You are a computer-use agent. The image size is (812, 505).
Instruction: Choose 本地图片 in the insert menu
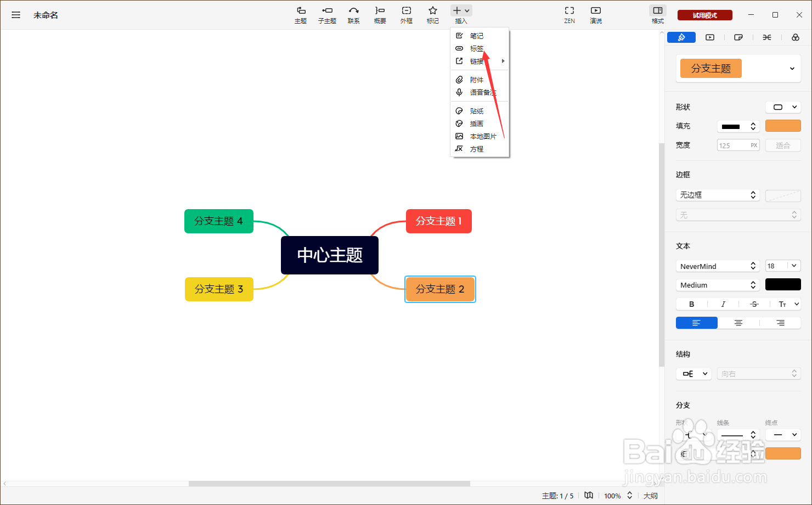(x=483, y=136)
